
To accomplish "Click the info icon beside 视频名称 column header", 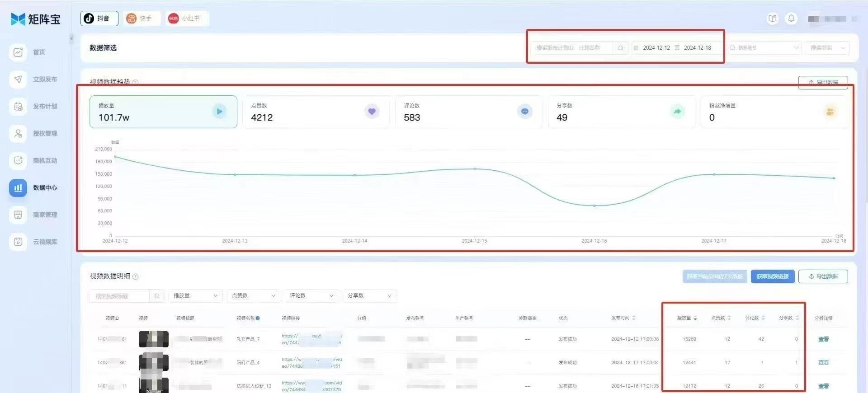I will click(x=258, y=318).
